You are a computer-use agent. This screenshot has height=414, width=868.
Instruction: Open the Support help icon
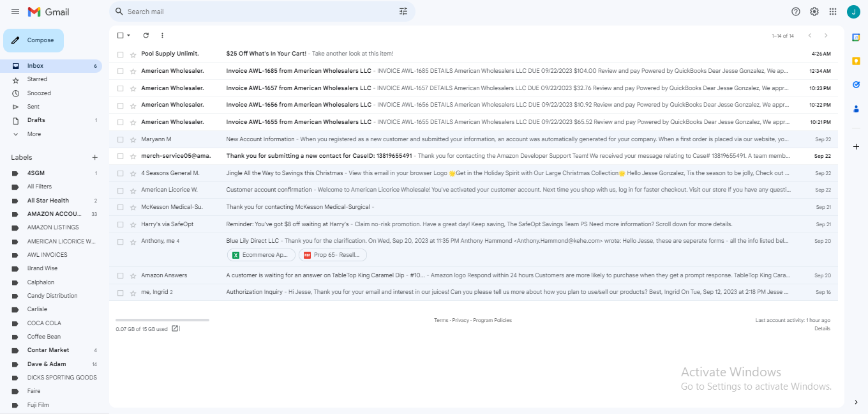(x=796, y=11)
